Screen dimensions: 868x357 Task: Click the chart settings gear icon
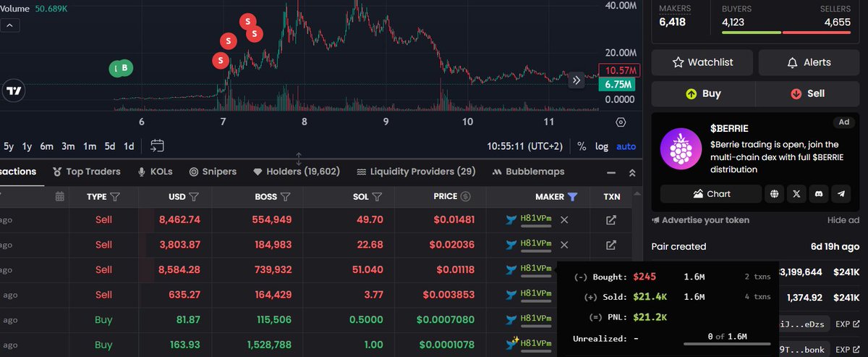point(621,122)
